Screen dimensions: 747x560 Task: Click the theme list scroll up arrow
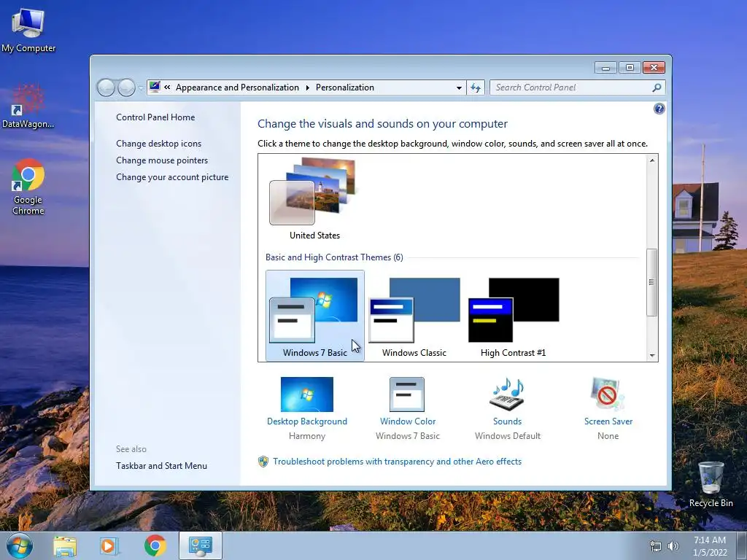click(x=651, y=160)
